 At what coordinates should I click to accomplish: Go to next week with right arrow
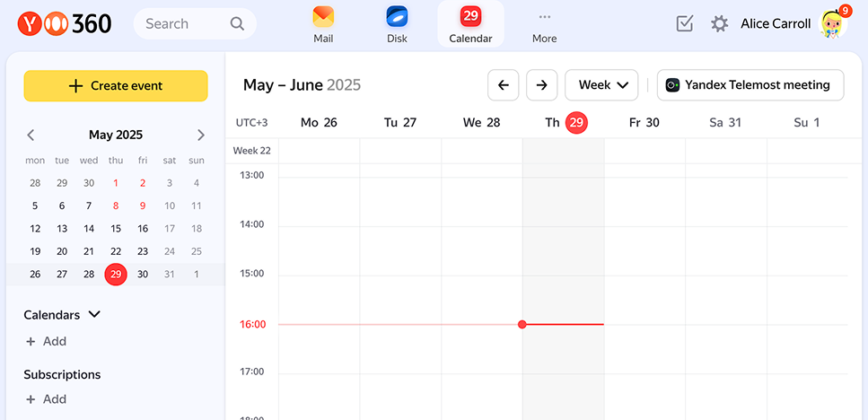point(541,85)
